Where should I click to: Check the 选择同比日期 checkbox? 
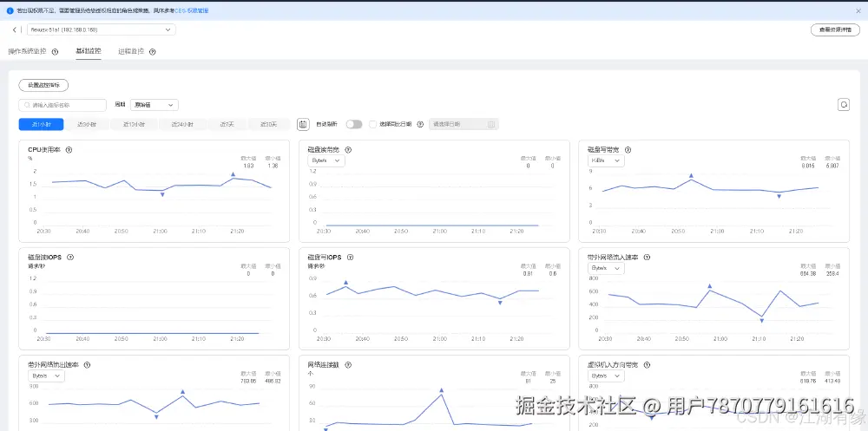point(373,125)
